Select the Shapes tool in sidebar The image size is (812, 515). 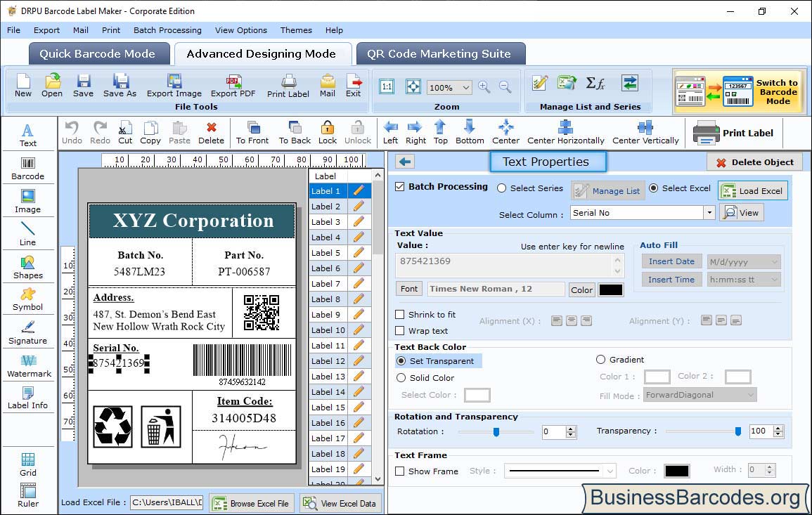(28, 267)
